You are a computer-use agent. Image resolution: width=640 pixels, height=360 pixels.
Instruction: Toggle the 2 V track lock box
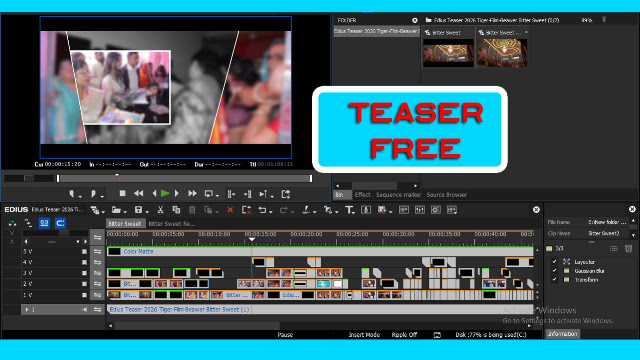coord(84,284)
